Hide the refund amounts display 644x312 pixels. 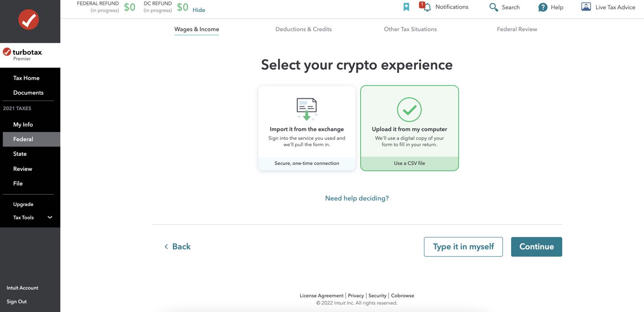coord(199,10)
